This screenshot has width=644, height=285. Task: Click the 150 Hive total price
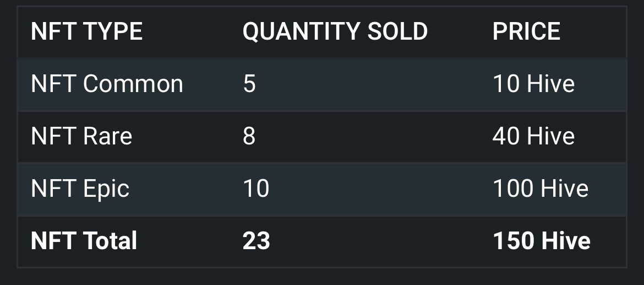(x=541, y=241)
